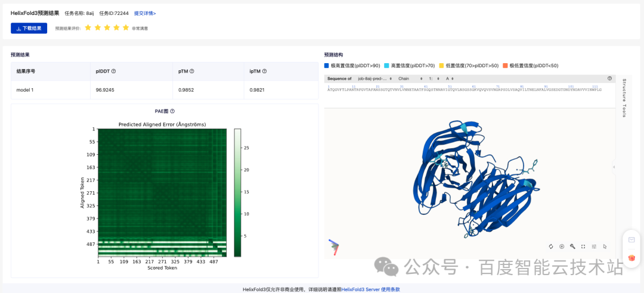Open the chain 'A' dropdown
Image resolution: width=644 pixels, height=293 pixels.
click(x=450, y=79)
